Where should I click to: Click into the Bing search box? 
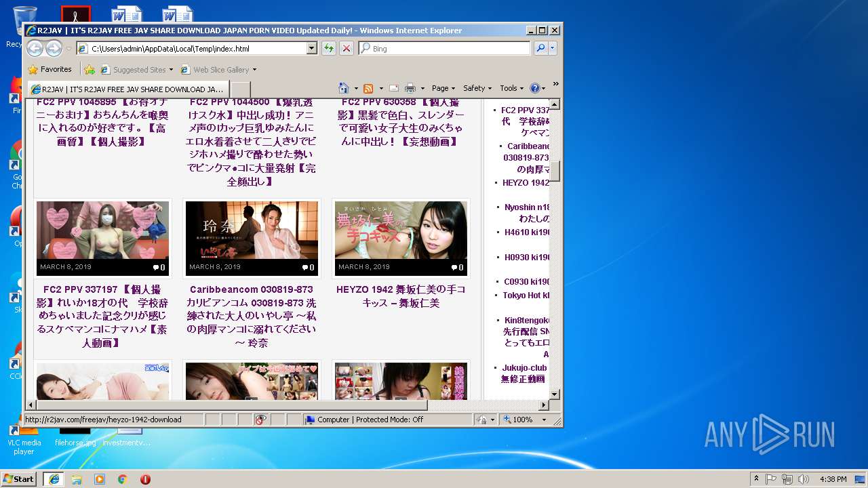click(445, 48)
